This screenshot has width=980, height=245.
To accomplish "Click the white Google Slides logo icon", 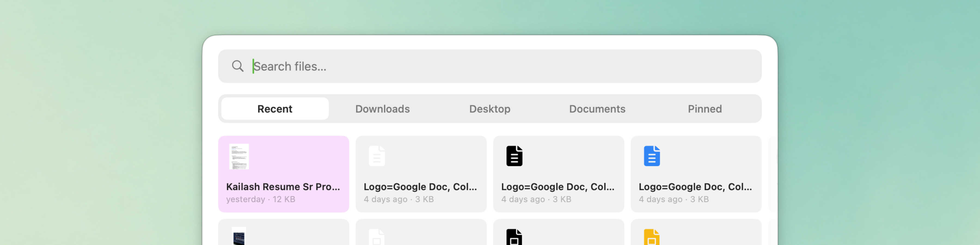I will tap(377, 237).
